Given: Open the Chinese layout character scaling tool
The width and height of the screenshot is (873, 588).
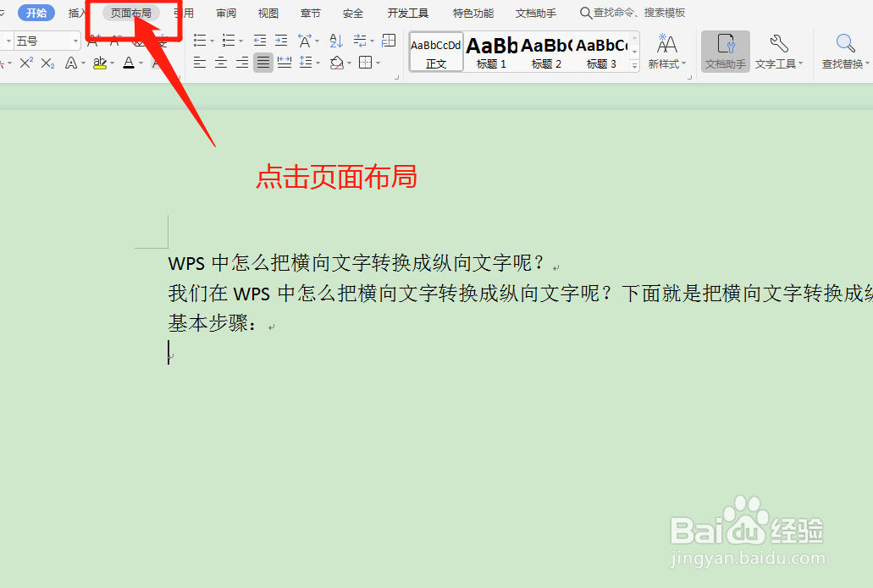Looking at the screenshot, I should coord(305,41).
